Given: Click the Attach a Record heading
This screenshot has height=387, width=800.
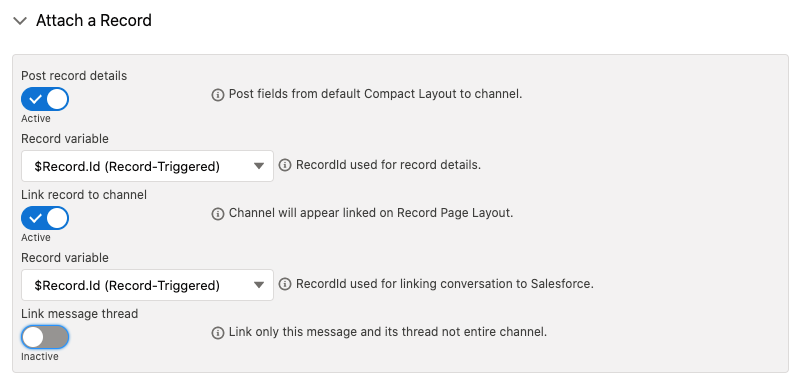Looking at the screenshot, I should coord(94,20).
